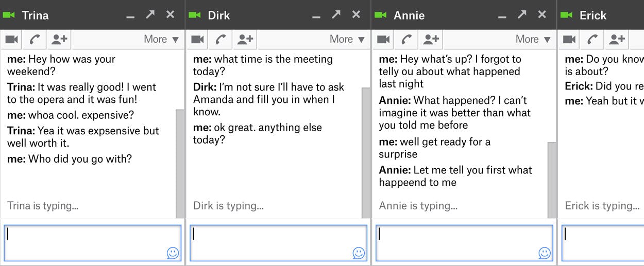
Task: Open emoji picker in Trina's chat
Action: click(x=173, y=253)
